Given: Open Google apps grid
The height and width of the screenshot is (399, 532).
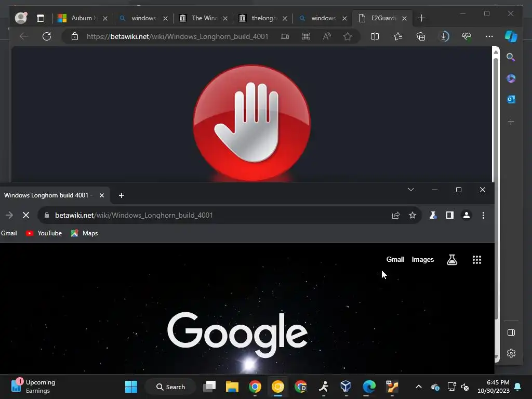Looking at the screenshot, I should click(x=477, y=260).
